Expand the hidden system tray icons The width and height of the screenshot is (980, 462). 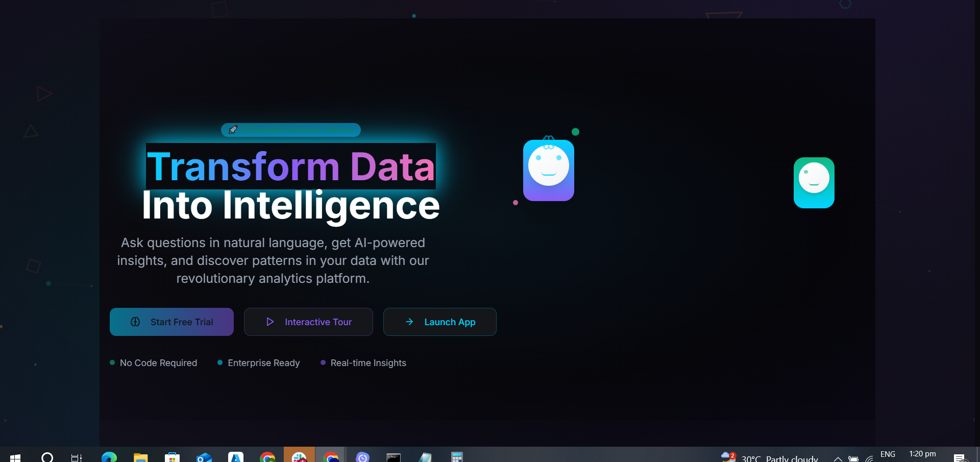[x=838, y=458]
